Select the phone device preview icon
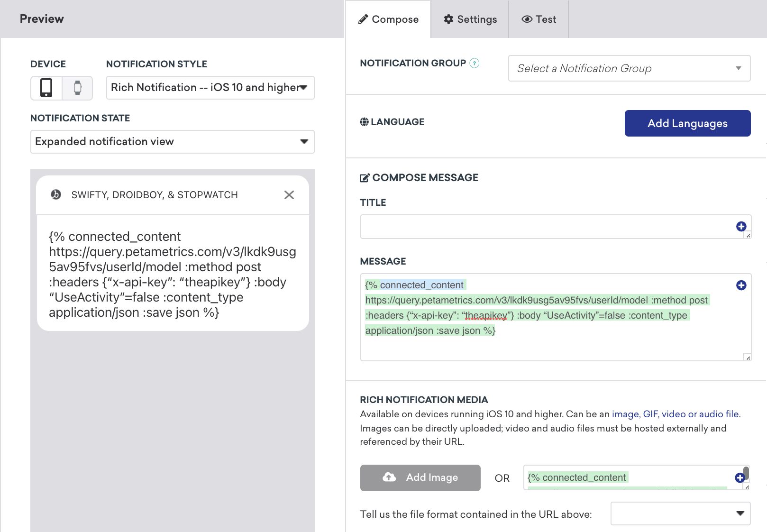Screen dimensions: 767x532 46,88
